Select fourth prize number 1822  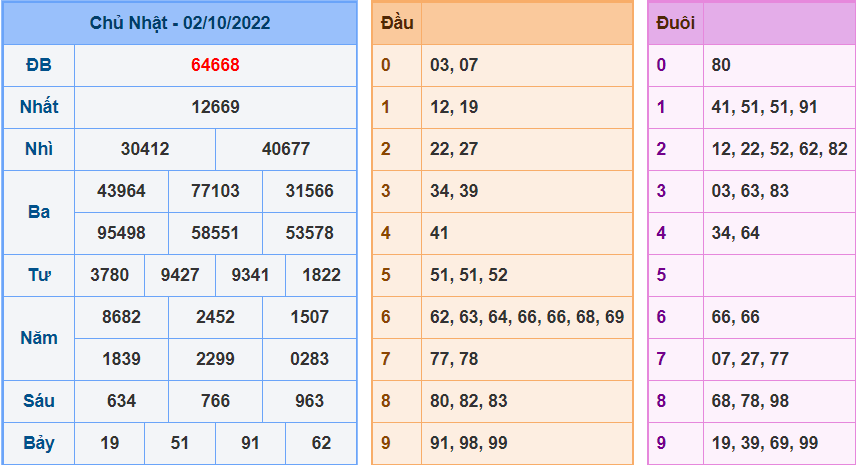[x=321, y=275]
